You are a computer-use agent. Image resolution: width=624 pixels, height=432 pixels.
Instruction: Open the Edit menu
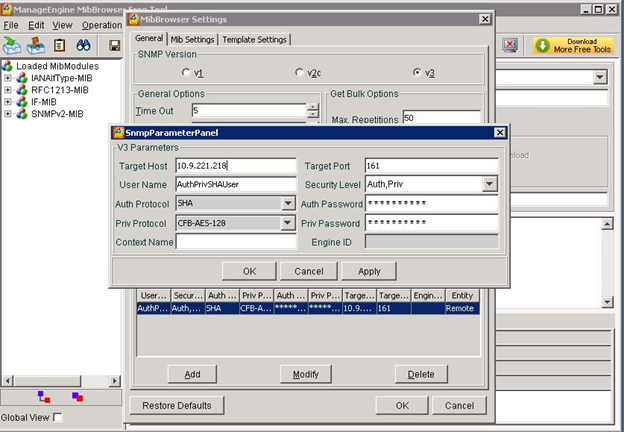pos(36,25)
